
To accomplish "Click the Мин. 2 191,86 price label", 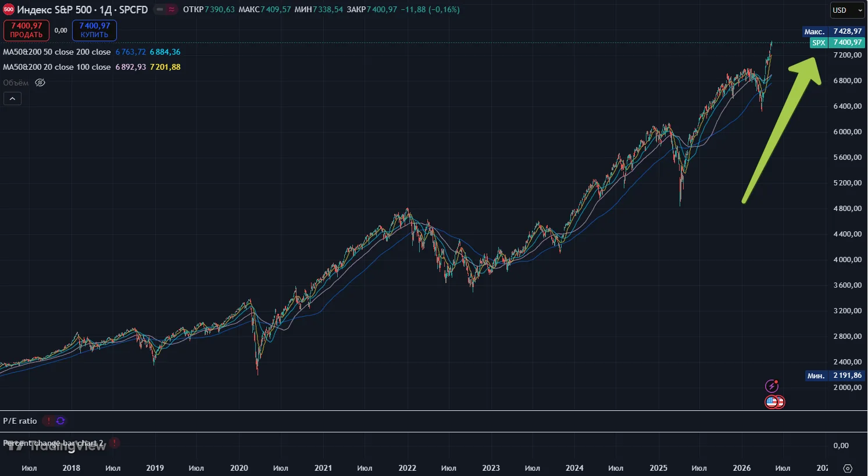I will click(x=835, y=375).
